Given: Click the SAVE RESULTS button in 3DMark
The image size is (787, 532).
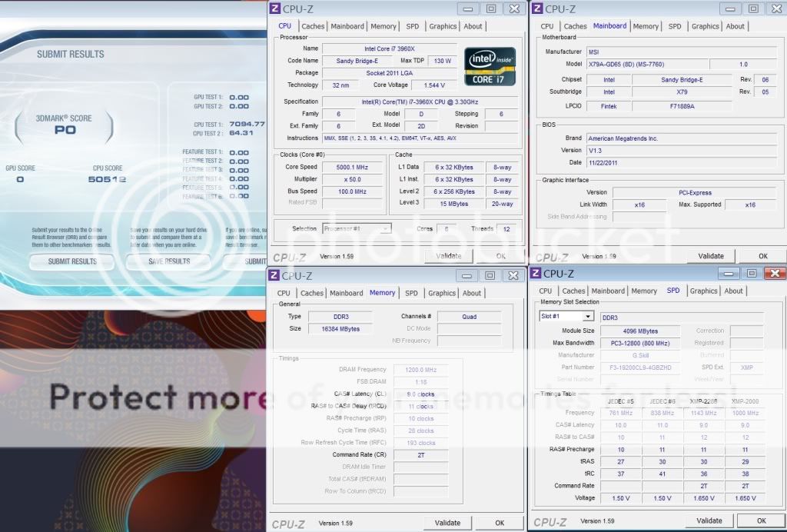Looking at the screenshot, I should pyautogui.click(x=168, y=261).
